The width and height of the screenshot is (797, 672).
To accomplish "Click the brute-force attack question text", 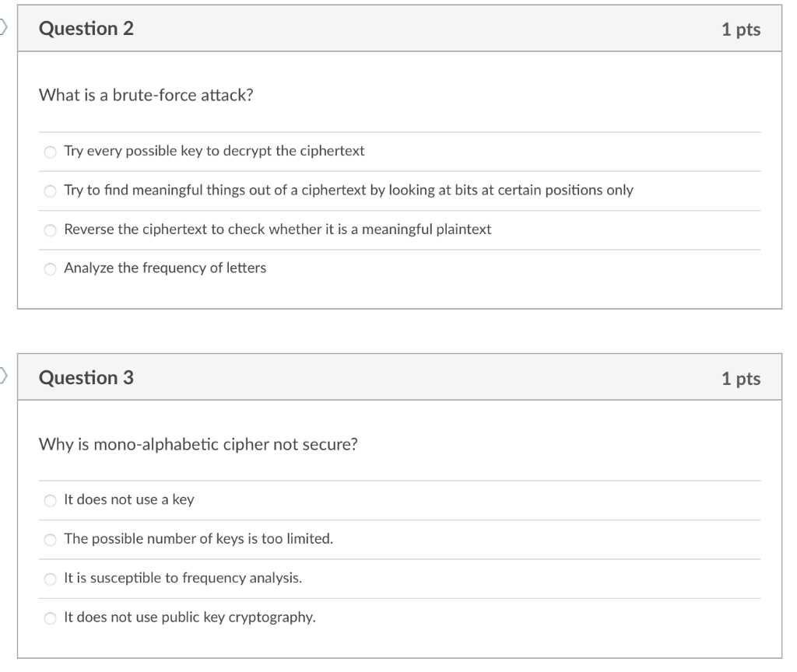I will [146, 95].
